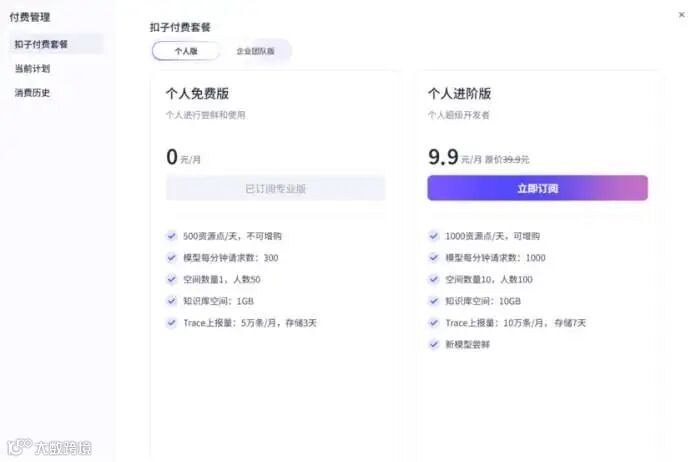This screenshot has width=692, height=462.
Task: Switch to the 企业团队版 tab
Action: click(x=255, y=51)
